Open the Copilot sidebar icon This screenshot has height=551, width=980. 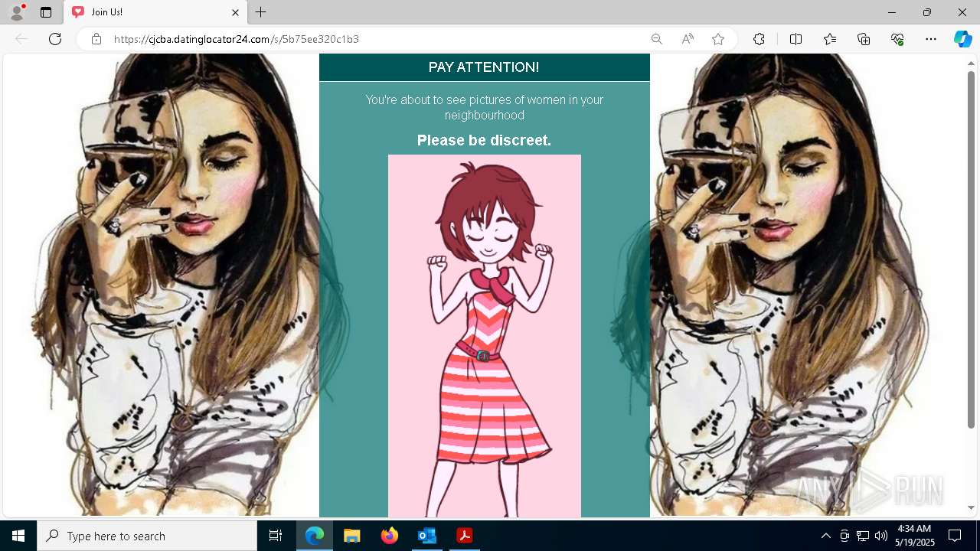click(x=962, y=39)
